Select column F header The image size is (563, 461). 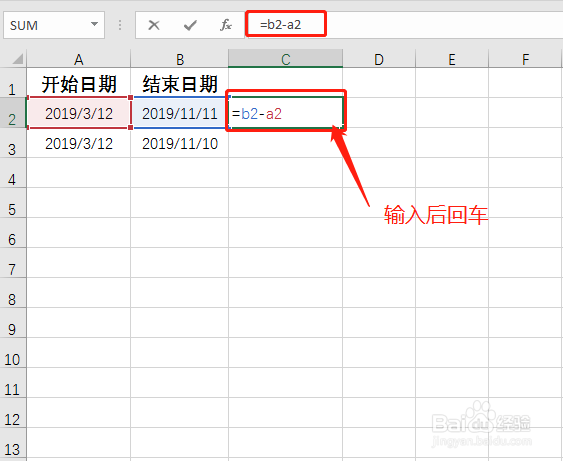525,59
